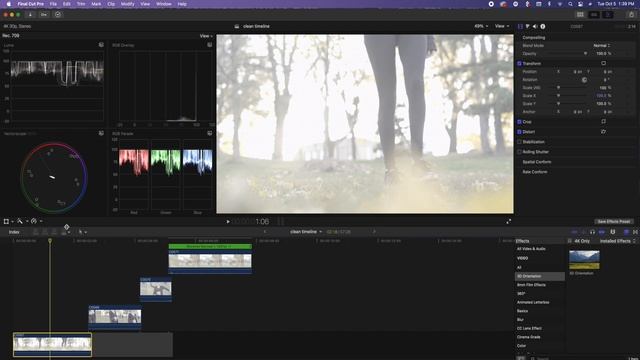Open RGB Overlay histogram settings icon

tap(209, 45)
